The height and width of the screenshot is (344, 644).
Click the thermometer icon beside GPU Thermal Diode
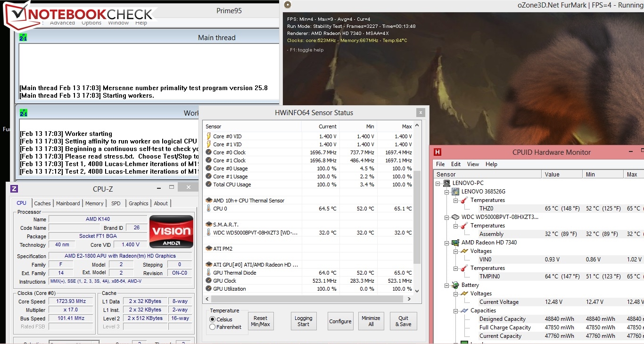tap(209, 273)
